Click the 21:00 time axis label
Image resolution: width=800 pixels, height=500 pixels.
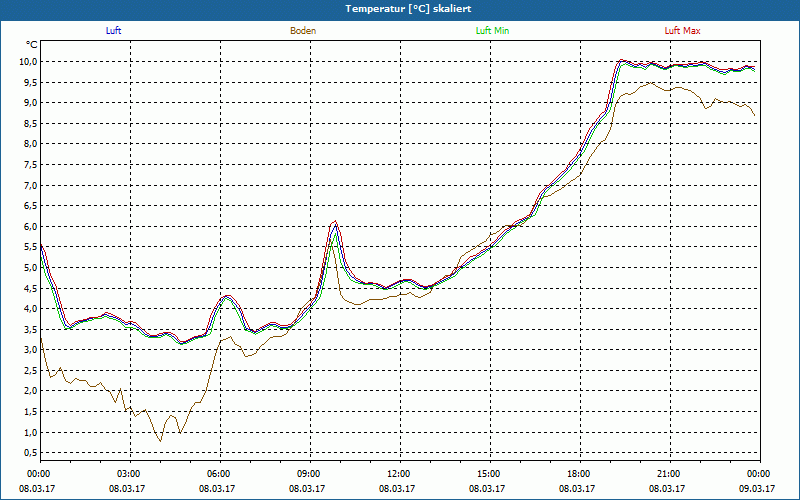pyautogui.click(x=669, y=474)
